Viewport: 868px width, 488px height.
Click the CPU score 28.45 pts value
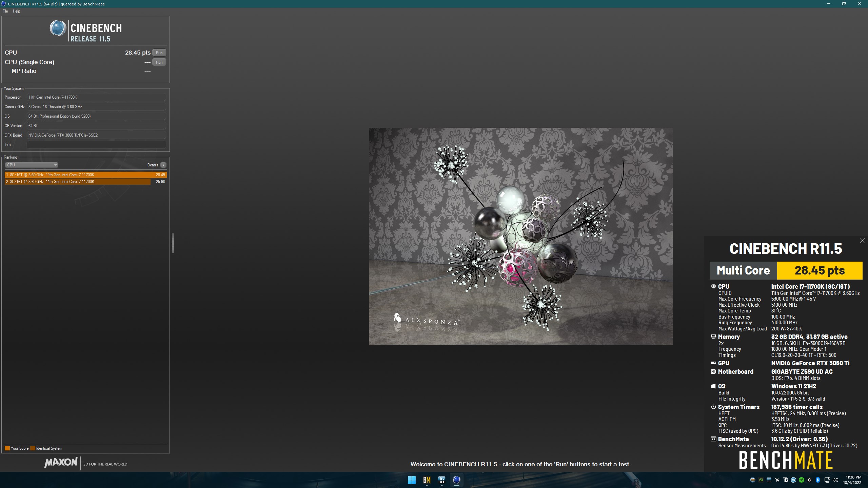(x=138, y=53)
